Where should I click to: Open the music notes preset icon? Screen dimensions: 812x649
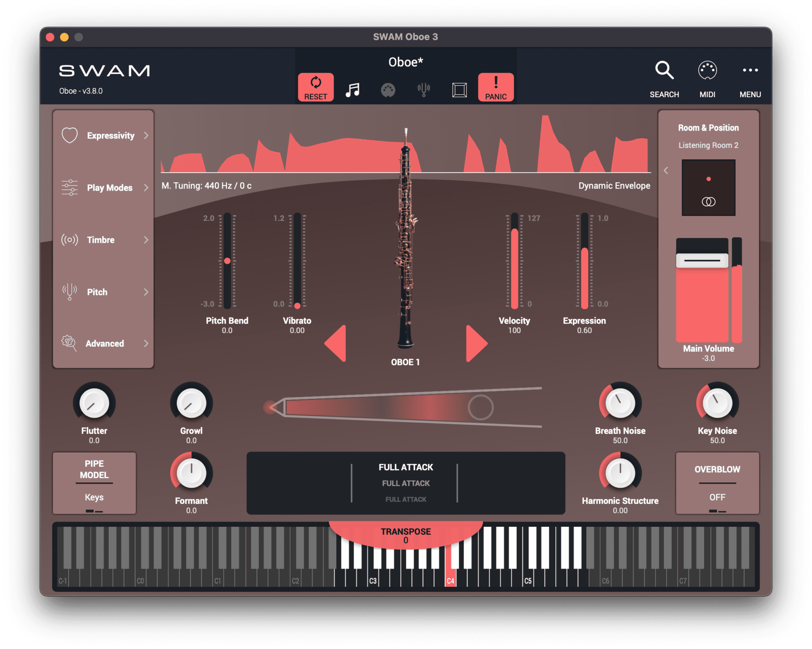coord(352,90)
